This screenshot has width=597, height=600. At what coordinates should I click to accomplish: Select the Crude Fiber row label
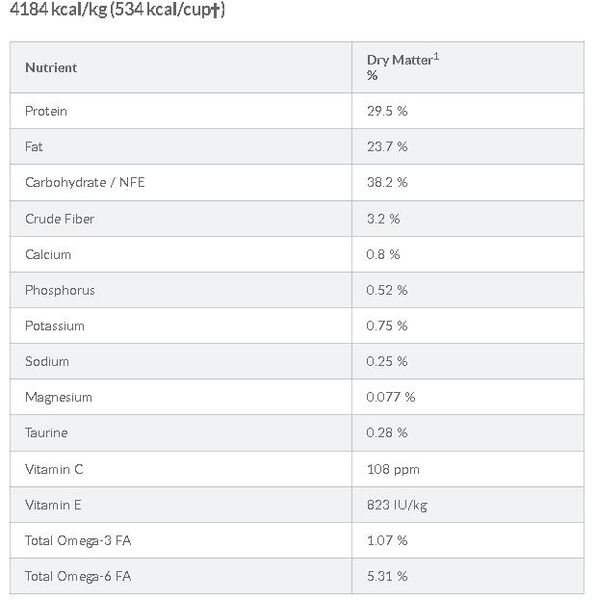(60, 219)
